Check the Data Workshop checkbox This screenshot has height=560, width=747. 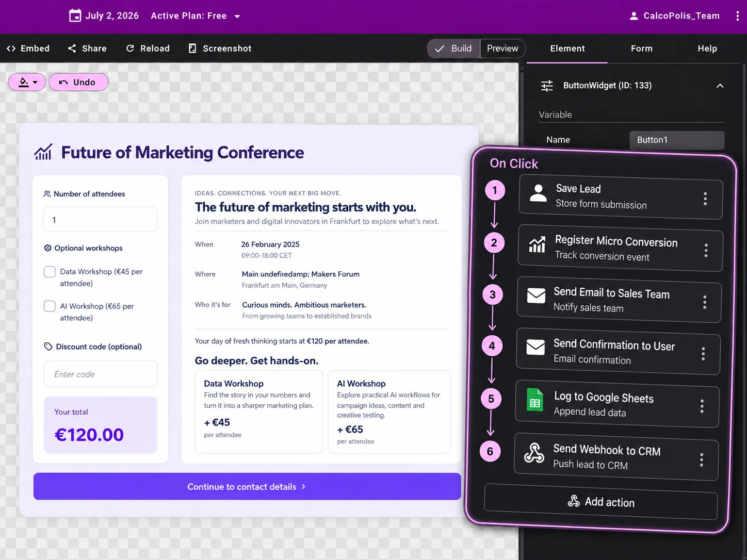[x=50, y=272]
